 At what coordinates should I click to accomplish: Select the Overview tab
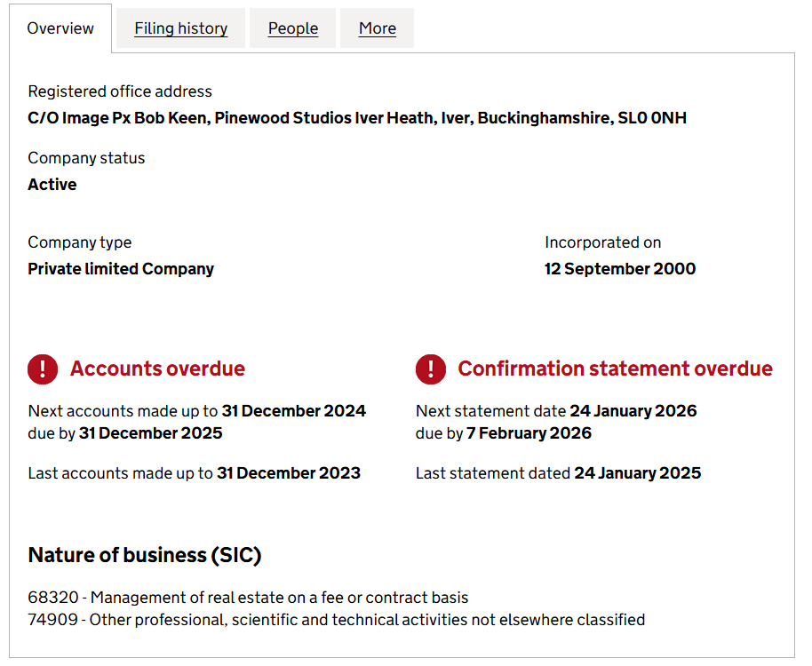tap(60, 28)
